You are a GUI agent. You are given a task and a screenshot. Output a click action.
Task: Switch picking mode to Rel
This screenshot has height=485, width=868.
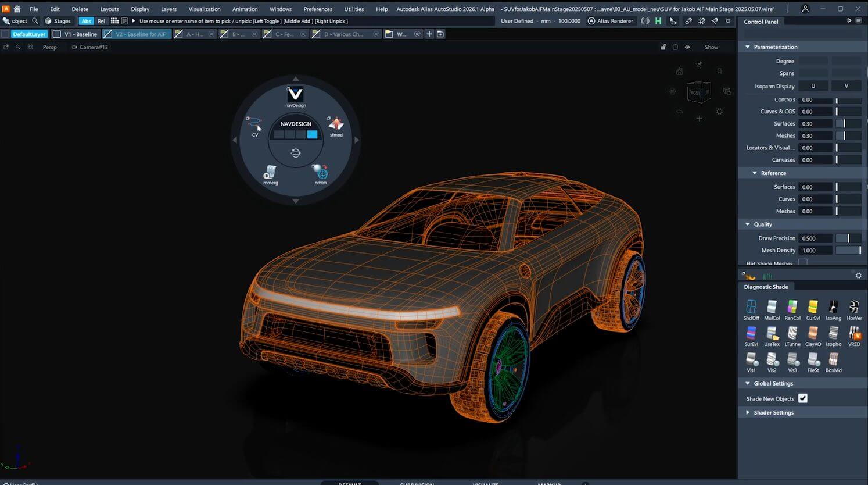point(101,20)
